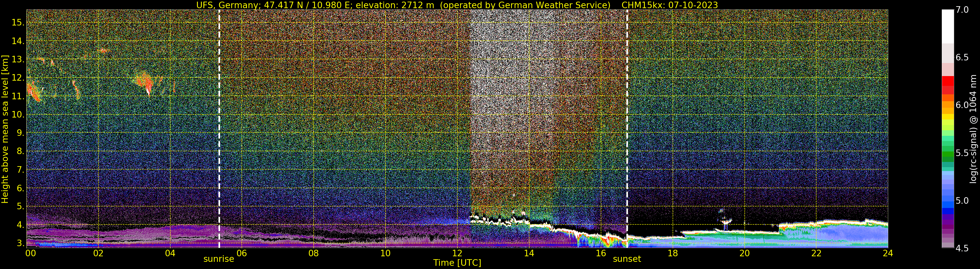
Task: Click the height axis tick label '3.'
Action: 21,243
